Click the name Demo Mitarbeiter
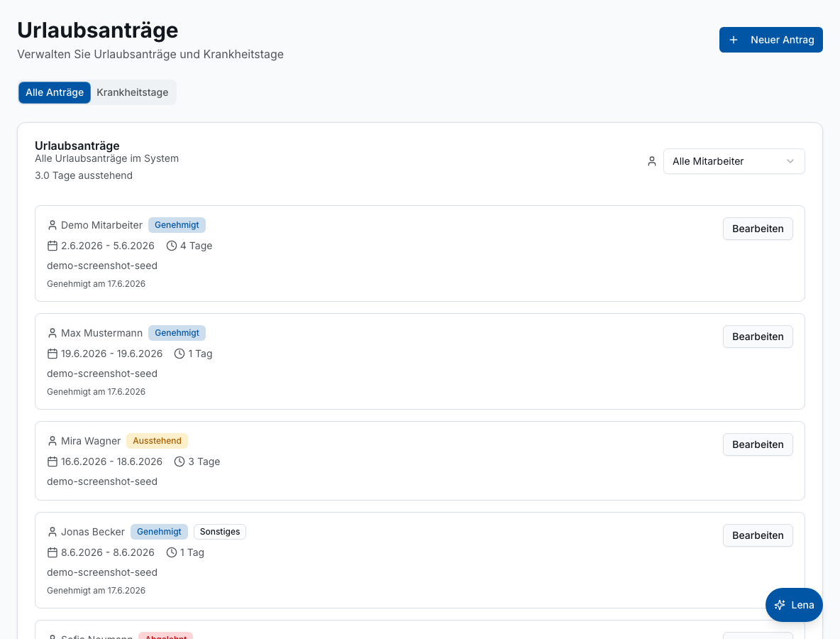 (x=101, y=225)
